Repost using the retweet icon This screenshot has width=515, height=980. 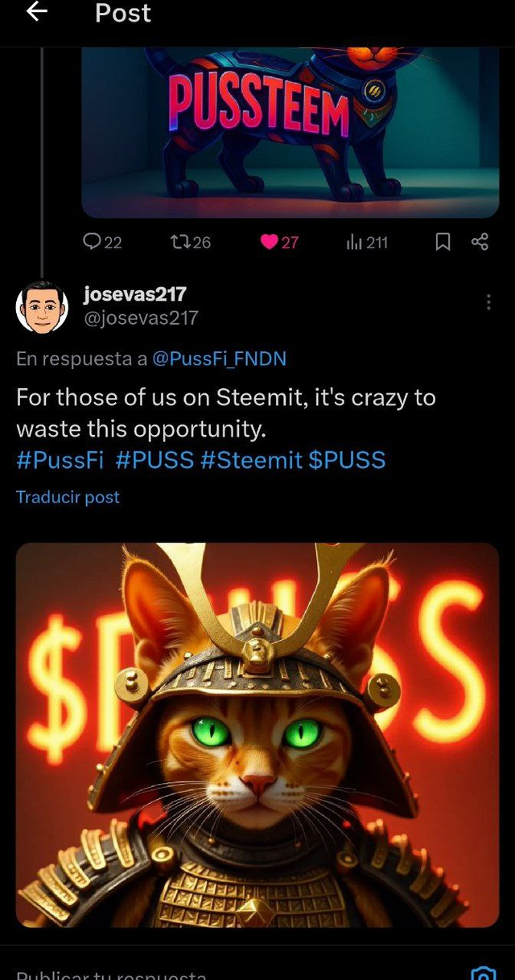point(180,241)
